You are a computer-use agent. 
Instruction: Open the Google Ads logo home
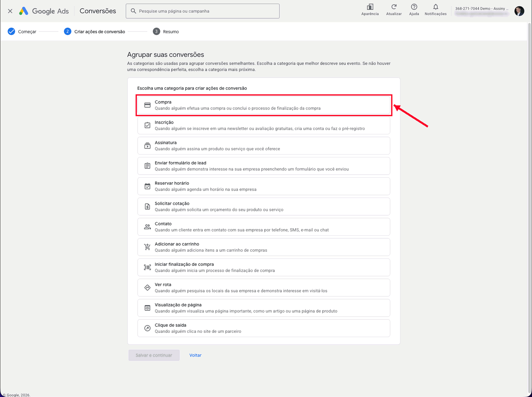coord(44,11)
